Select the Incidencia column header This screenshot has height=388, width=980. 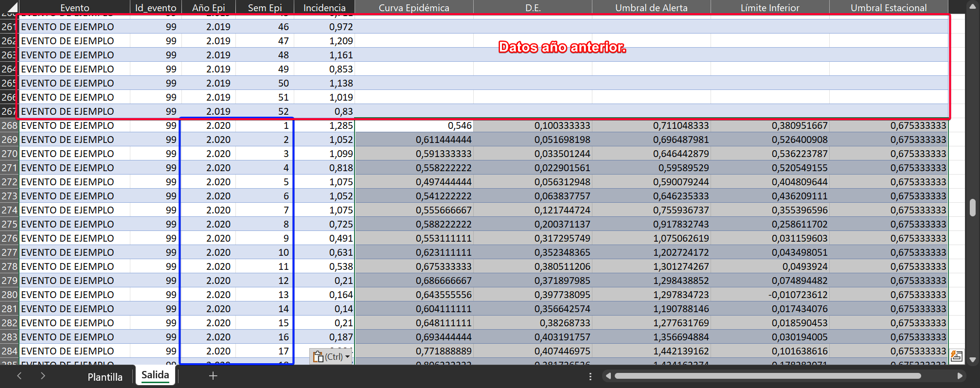pos(324,7)
